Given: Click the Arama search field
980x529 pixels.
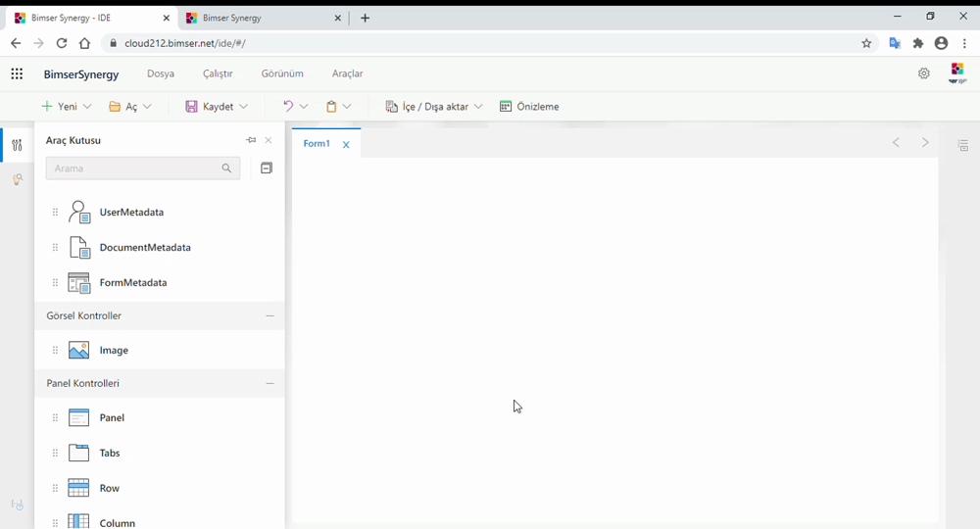Looking at the screenshot, I should (132, 168).
